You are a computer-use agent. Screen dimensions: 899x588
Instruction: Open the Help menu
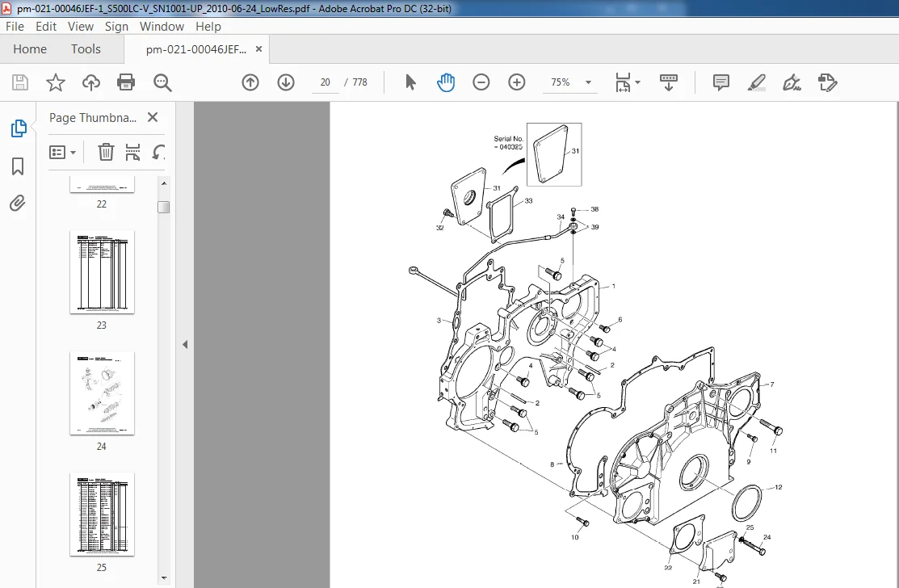(x=208, y=27)
